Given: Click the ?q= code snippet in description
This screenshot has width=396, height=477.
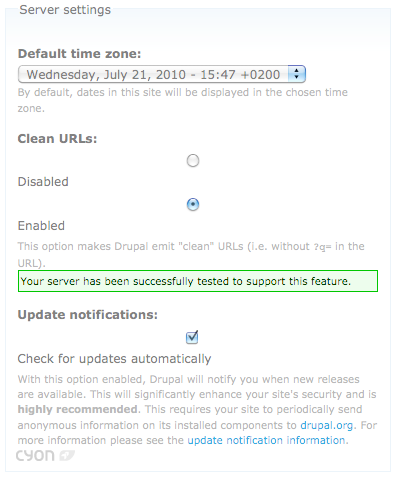Looking at the screenshot, I should 322,247.
